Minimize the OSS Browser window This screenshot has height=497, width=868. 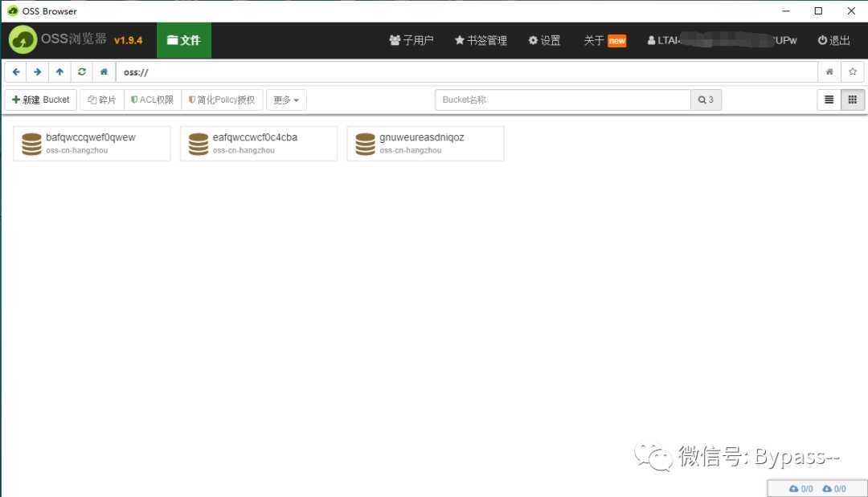[785, 10]
